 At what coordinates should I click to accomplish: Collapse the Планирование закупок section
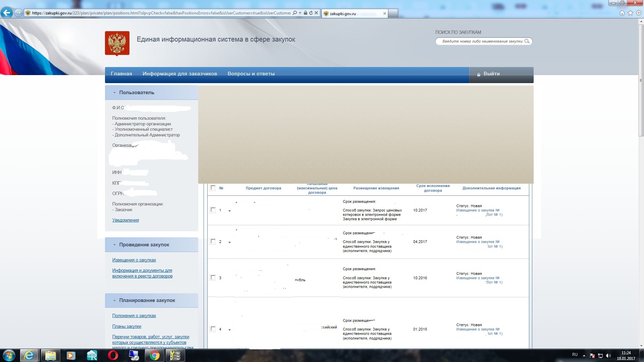(x=114, y=301)
